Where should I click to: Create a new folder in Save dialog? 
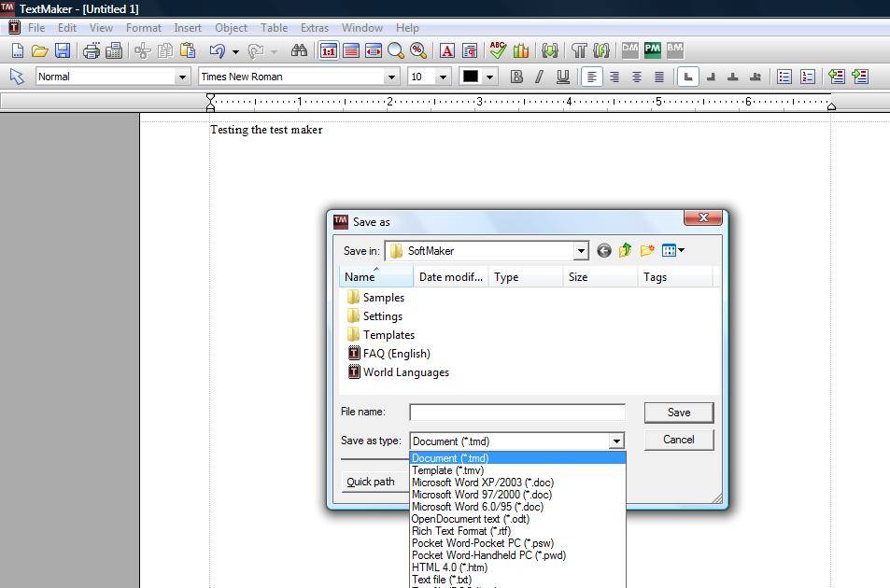[x=647, y=250]
